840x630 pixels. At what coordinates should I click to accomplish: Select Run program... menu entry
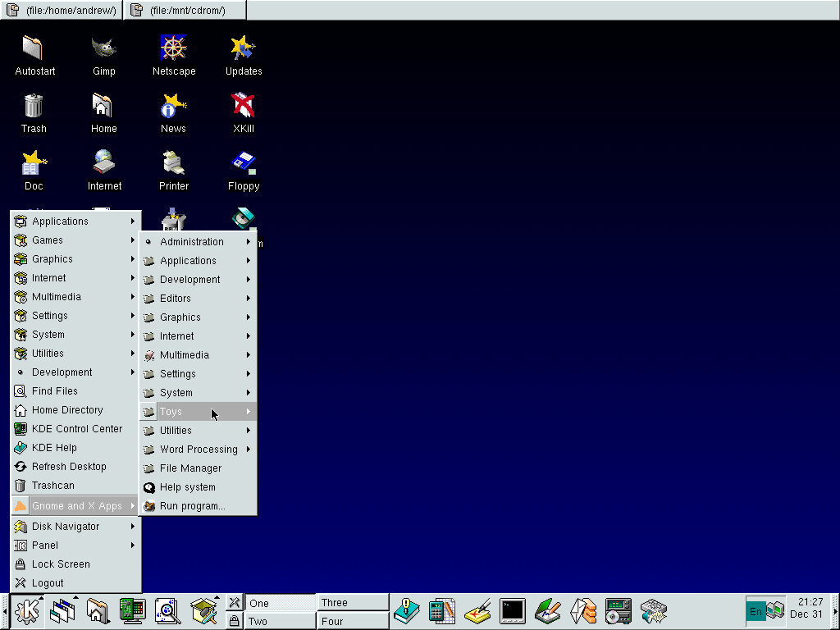192,506
